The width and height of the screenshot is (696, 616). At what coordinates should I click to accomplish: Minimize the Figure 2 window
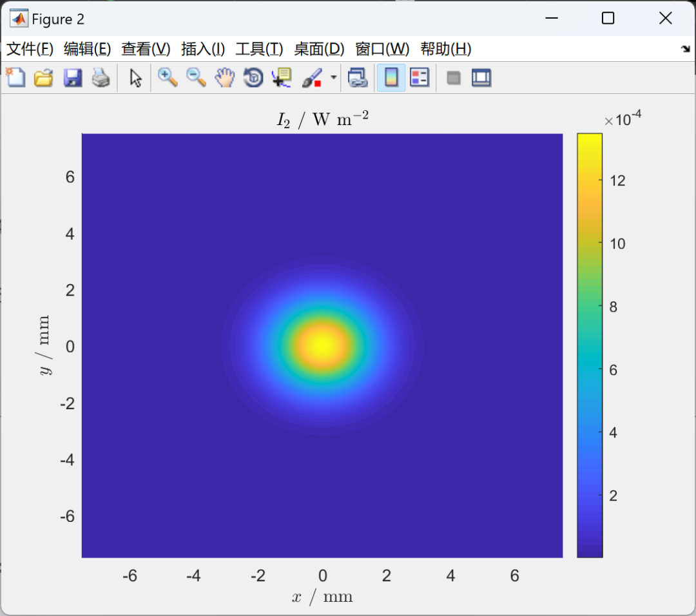click(x=551, y=18)
